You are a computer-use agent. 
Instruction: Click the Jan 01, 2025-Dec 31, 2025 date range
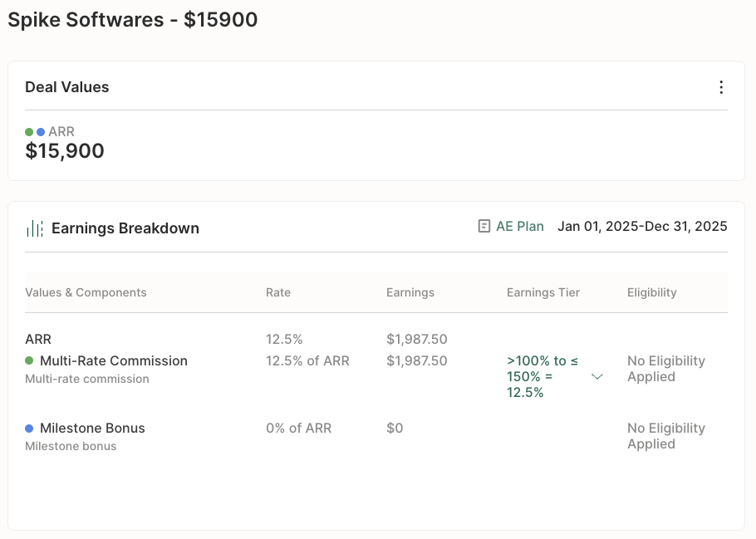coord(642,226)
